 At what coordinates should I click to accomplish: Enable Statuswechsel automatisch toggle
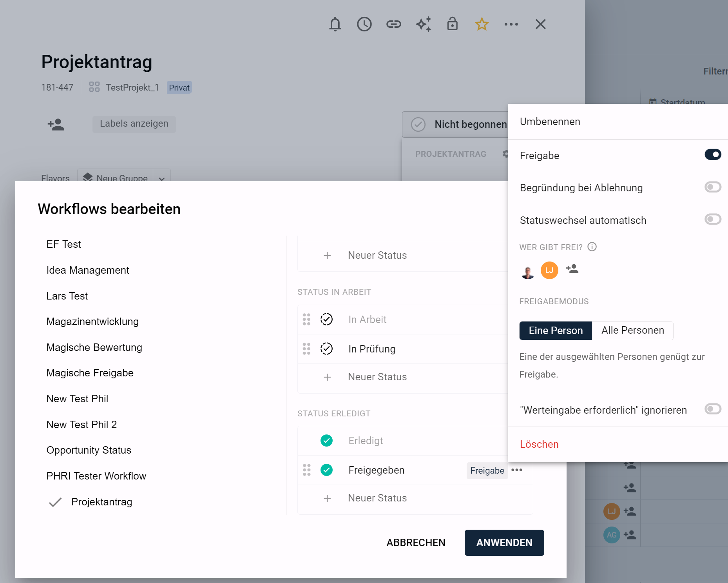(713, 219)
